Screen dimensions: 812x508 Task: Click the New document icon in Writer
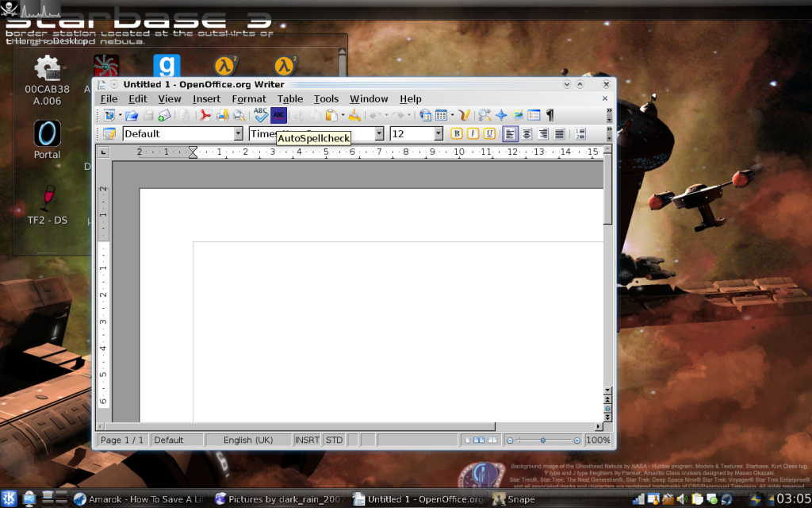point(109,115)
